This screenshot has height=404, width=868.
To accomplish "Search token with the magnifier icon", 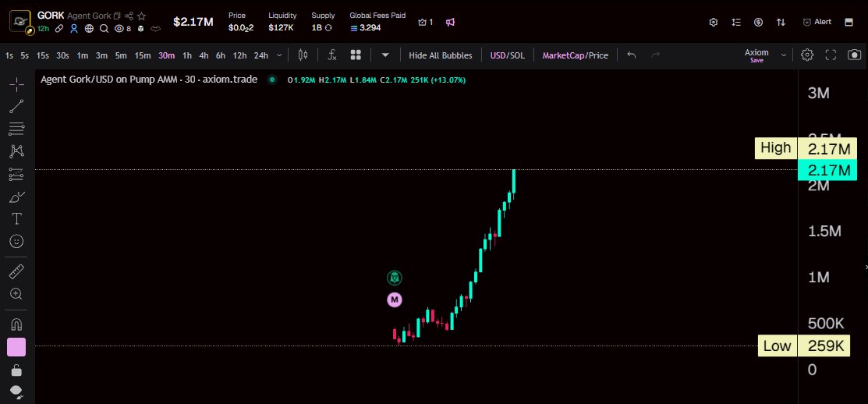I will [x=104, y=28].
